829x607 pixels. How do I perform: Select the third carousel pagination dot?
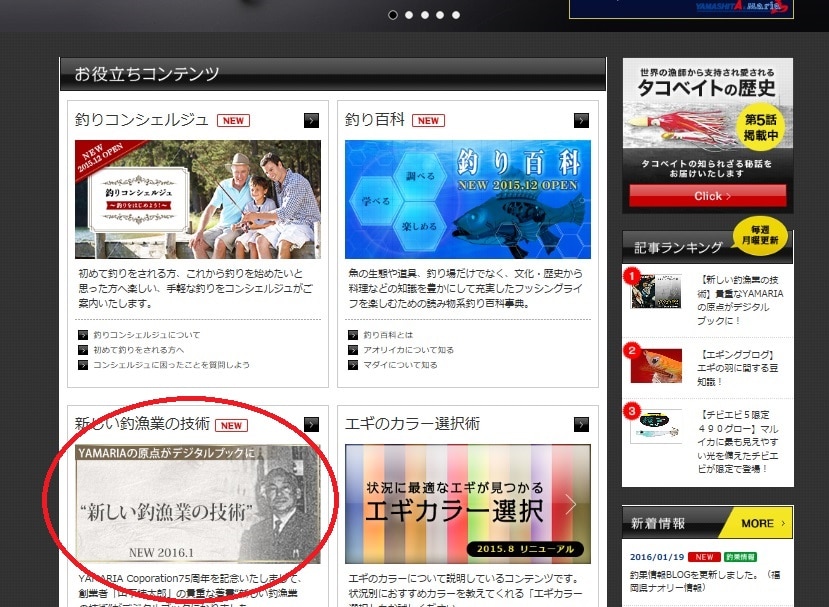click(425, 15)
